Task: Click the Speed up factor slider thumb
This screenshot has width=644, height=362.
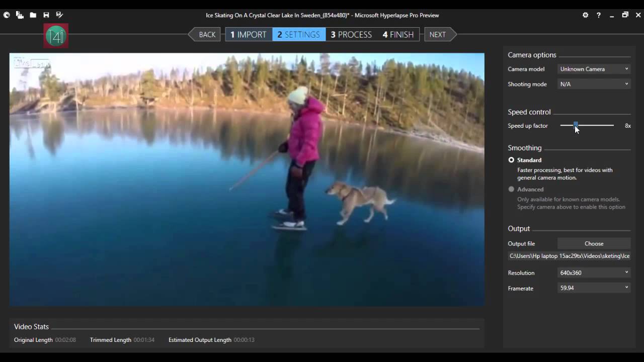Action: click(576, 125)
